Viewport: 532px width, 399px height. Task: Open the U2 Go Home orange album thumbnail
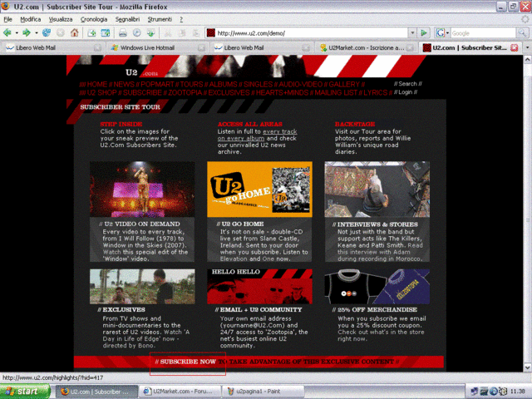pyautogui.click(x=259, y=189)
